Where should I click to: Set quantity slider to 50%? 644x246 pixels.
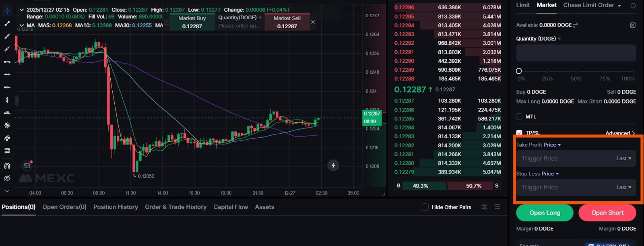pos(576,71)
